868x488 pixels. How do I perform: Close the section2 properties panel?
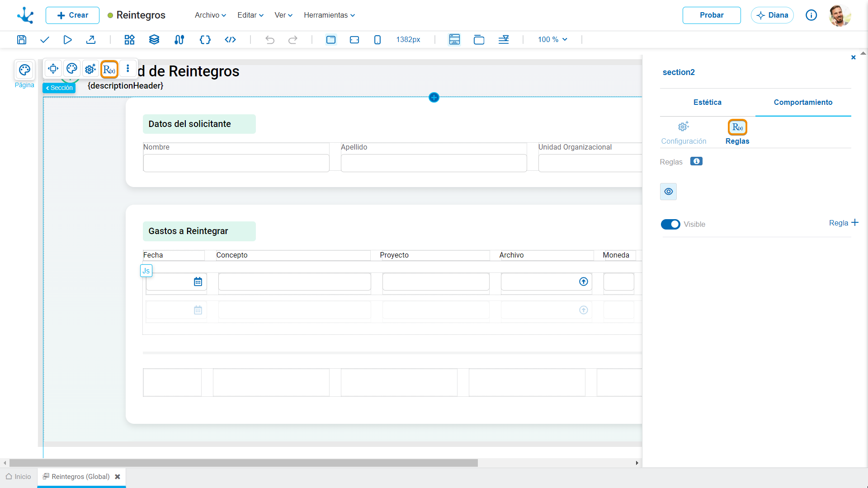tap(854, 57)
